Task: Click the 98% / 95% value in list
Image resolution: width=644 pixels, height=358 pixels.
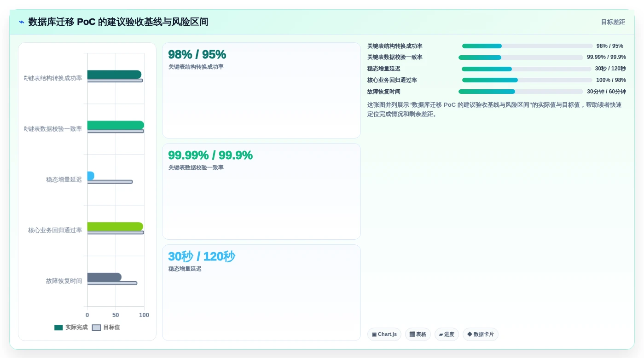Action: coord(610,46)
